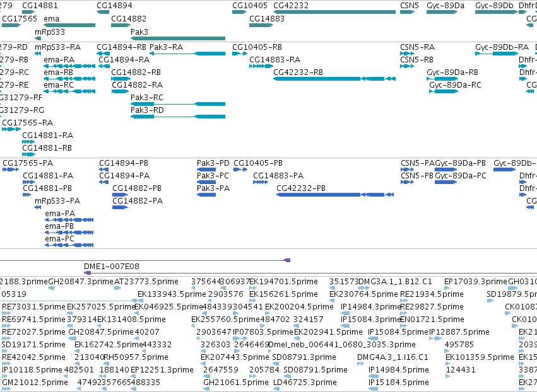The width and height of the screenshot is (537, 392).
Task: Open the CG14881-RB transcript label
Action: [x=47, y=147]
